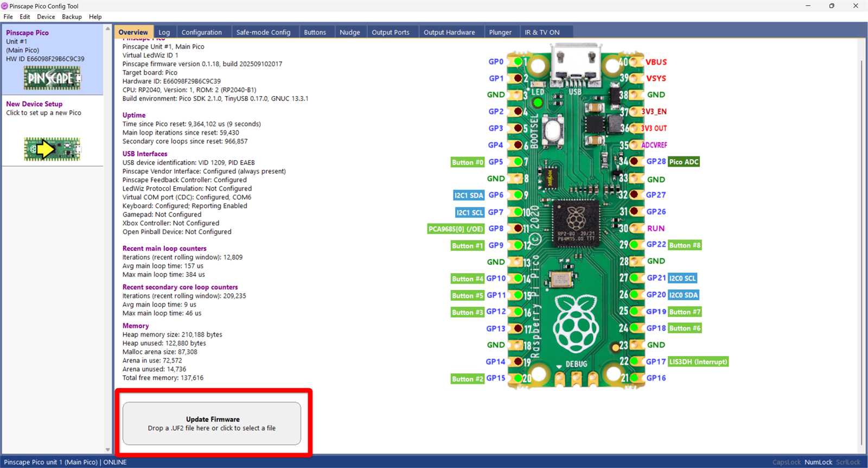Click the RUN pin label
This screenshot has width=868, height=468.
(x=655, y=229)
